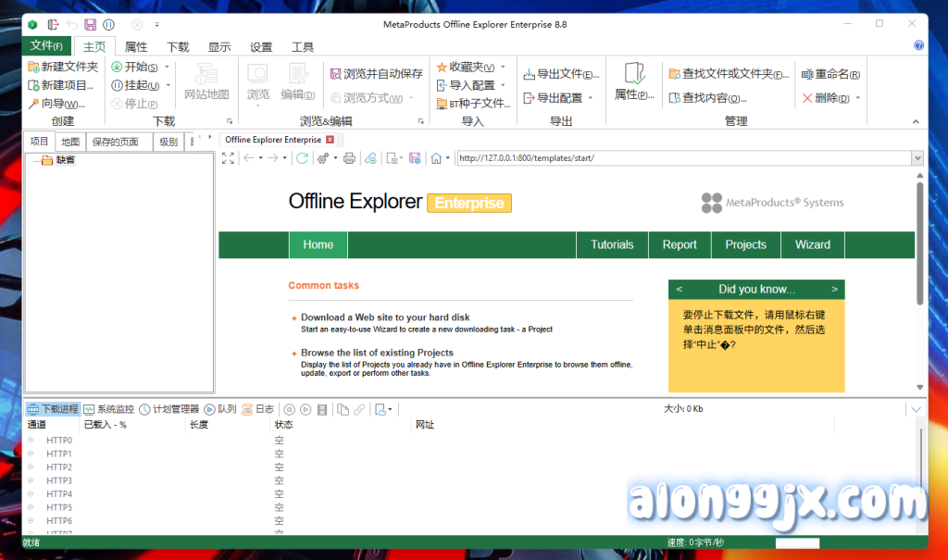Click the print icon in browser toolbar
This screenshot has height=560, width=948.
(349, 158)
